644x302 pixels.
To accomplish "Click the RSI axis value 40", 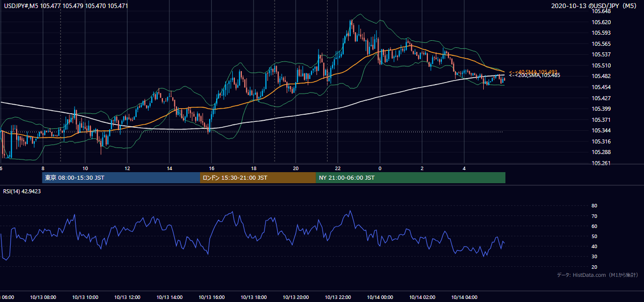I will point(594,246).
